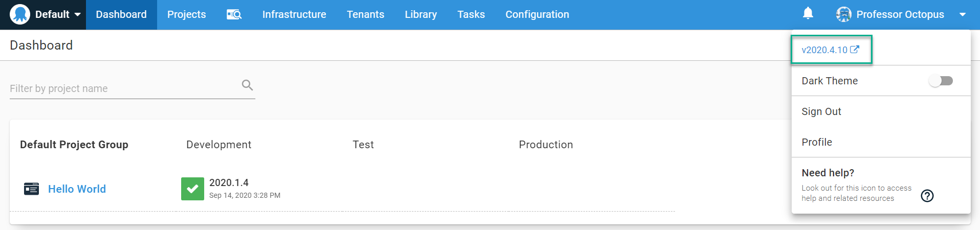
Task: Click the Hello World project icon
Action: [x=31, y=189]
